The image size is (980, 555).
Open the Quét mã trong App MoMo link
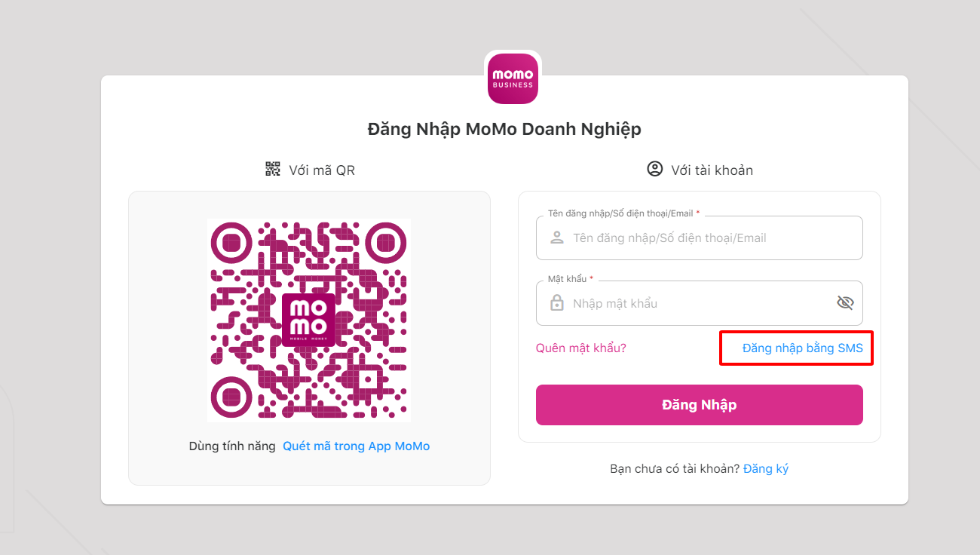pyautogui.click(x=356, y=446)
